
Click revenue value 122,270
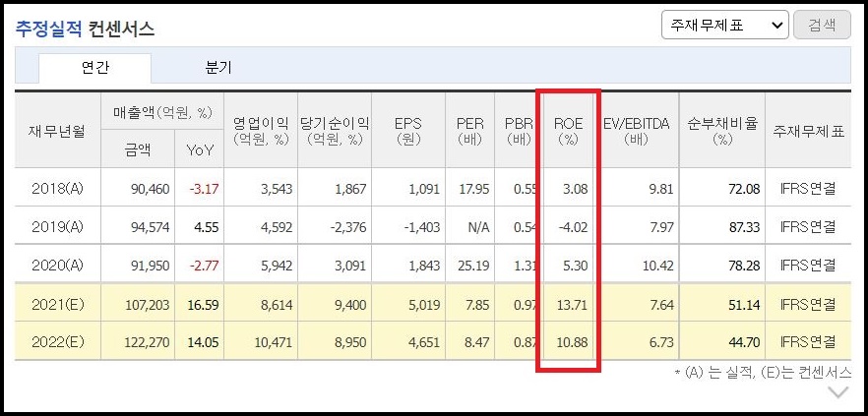coord(146,342)
